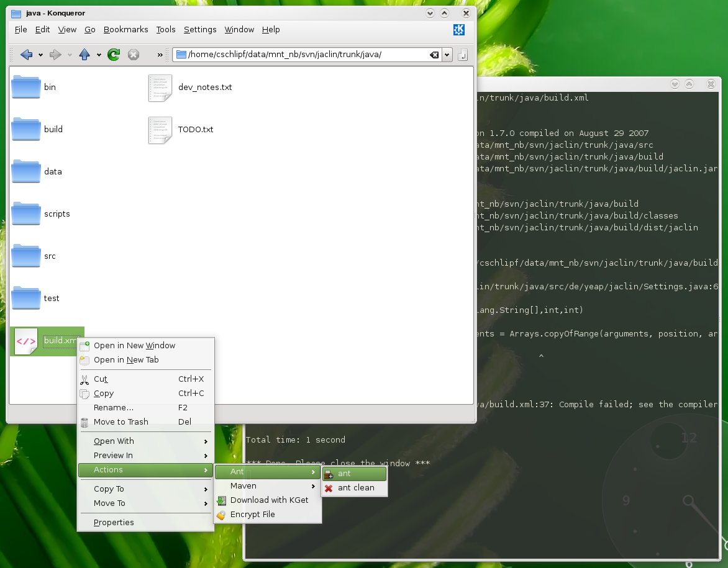Open the Bookmarks menu

tap(126, 30)
